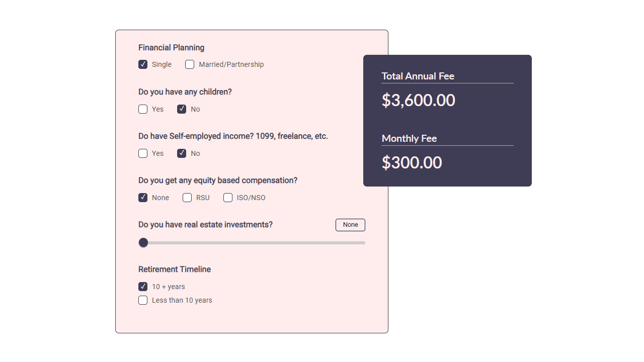Click the None button beside real estate question
This screenshot has width=644, height=362.
(x=350, y=225)
